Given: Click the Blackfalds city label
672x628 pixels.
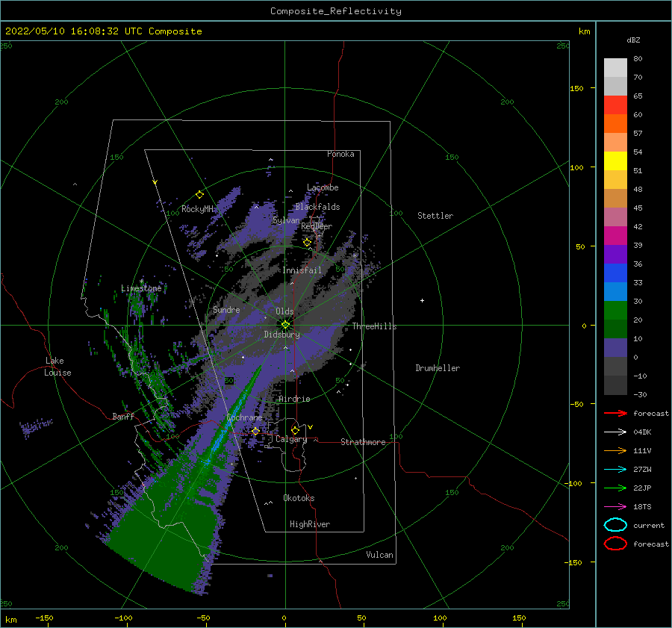Looking at the screenshot, I should click(317, 207).
